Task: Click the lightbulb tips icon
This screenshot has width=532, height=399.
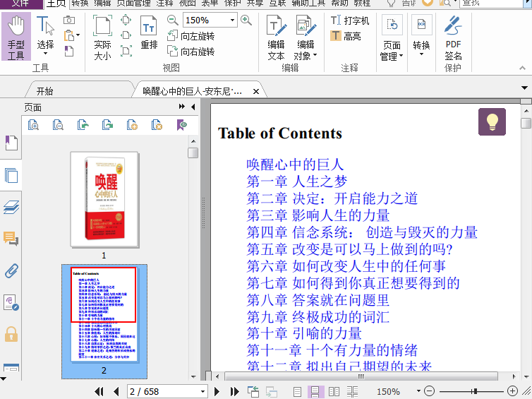Action: [x=492, y=121]
